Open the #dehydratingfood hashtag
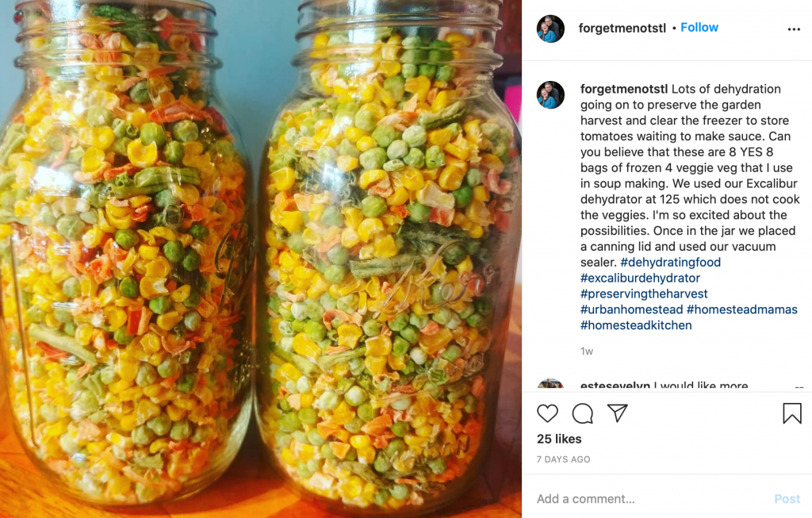Viewport: 812px width, 518px height. point(671,262)
